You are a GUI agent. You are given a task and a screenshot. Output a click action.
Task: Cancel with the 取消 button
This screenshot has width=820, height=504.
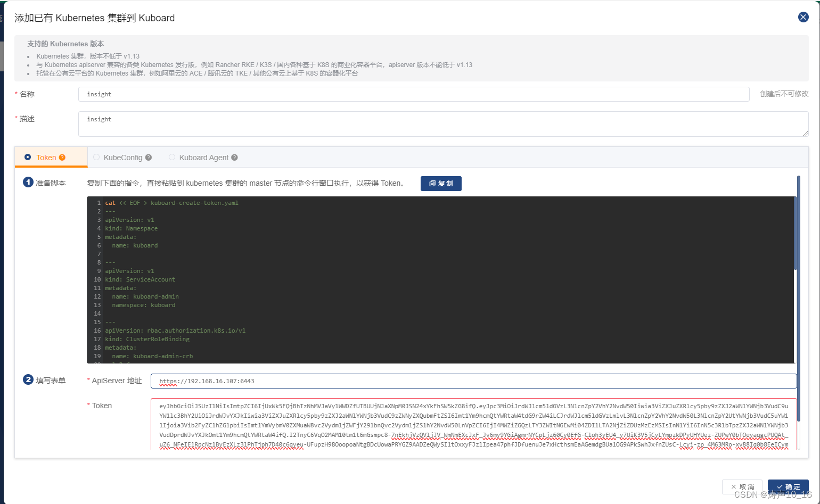coord(743,486)
